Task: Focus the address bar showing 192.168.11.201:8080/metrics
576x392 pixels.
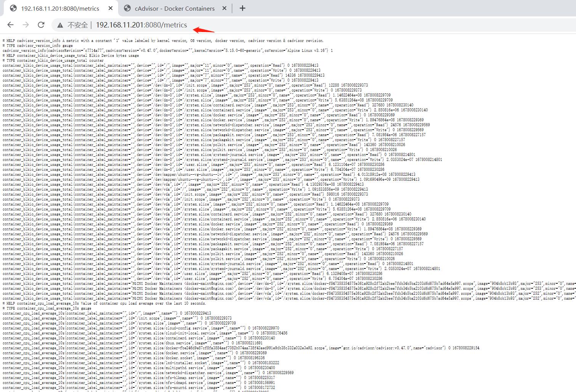Action: click(141, 25)
